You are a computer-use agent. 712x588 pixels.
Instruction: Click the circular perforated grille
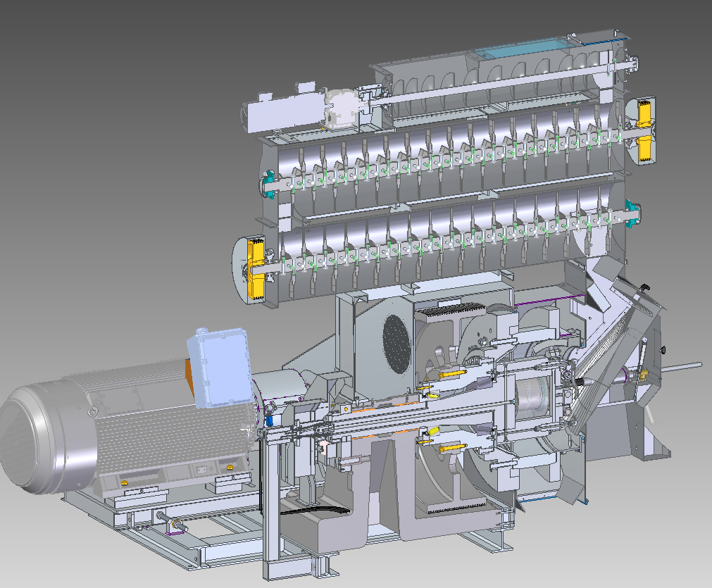396,344
